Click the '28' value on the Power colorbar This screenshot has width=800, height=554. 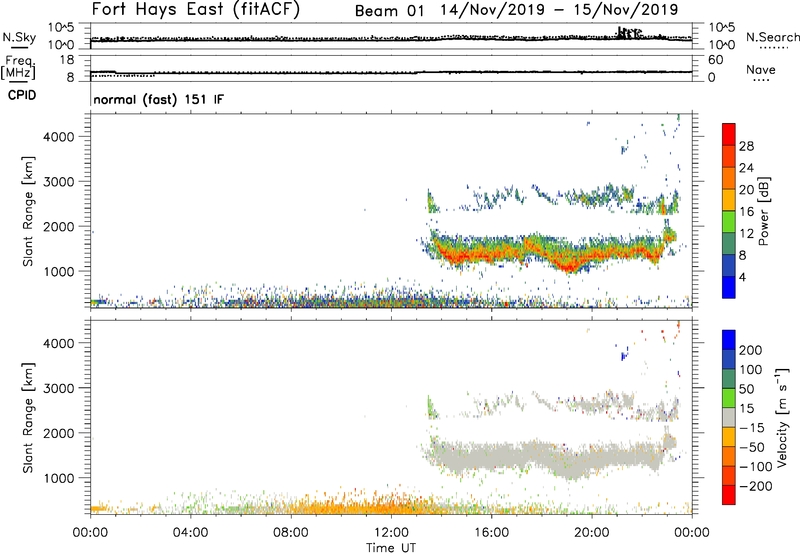[x=746, y=146]
